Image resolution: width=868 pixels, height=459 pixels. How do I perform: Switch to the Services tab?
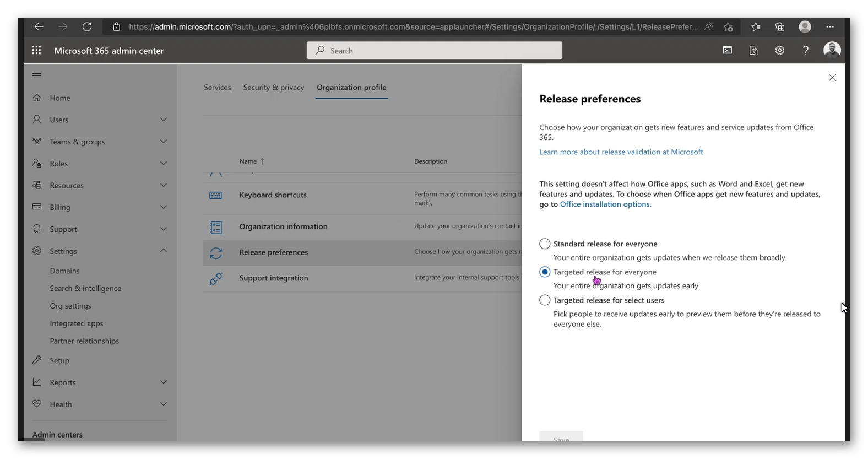point(218,87)
